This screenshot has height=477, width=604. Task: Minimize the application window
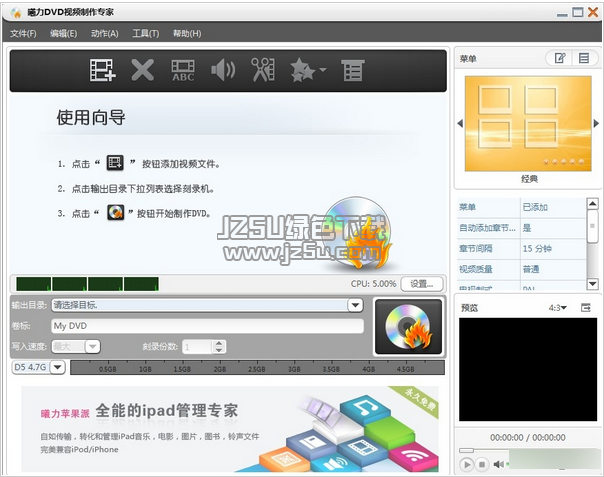point(562,14)
